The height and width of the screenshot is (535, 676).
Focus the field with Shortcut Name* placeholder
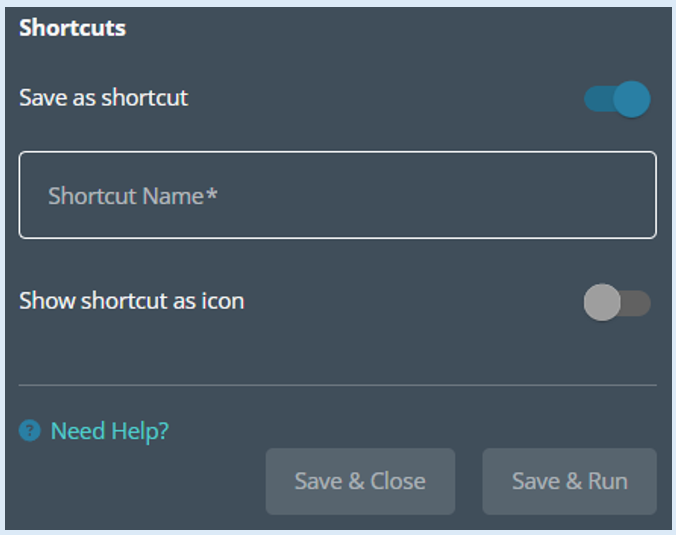coord(338,195)
